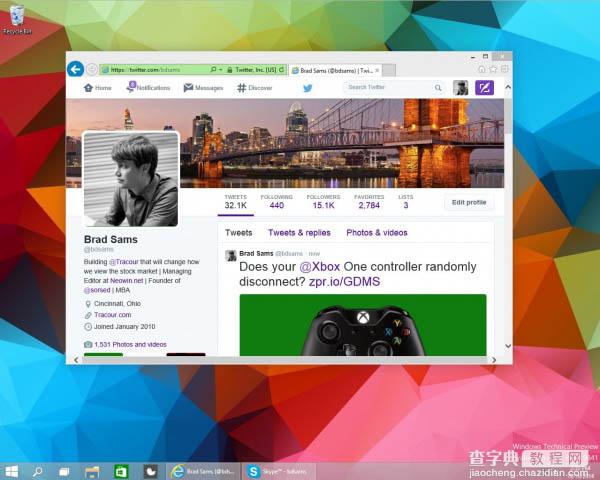
Task: Open the address bar search magnifier
Action: (x=214, y=70)
